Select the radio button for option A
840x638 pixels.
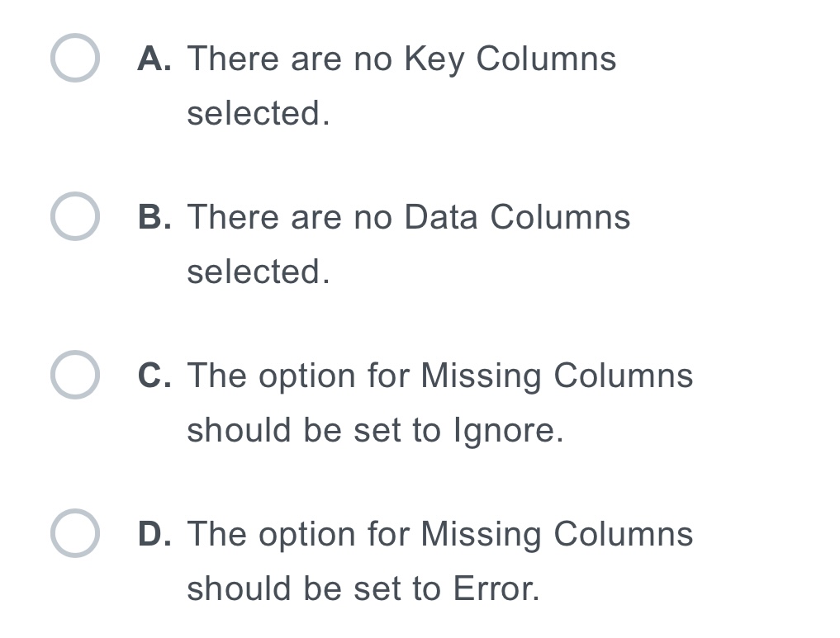click(x=74, y=58)
